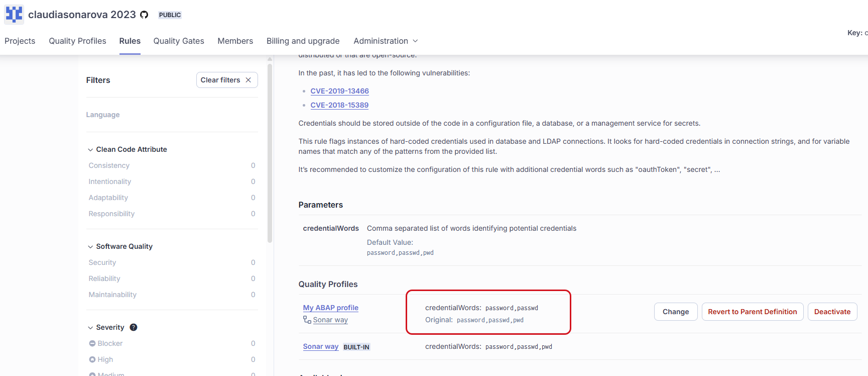Click the BUILT-IN badge

[x=356, y=347]
